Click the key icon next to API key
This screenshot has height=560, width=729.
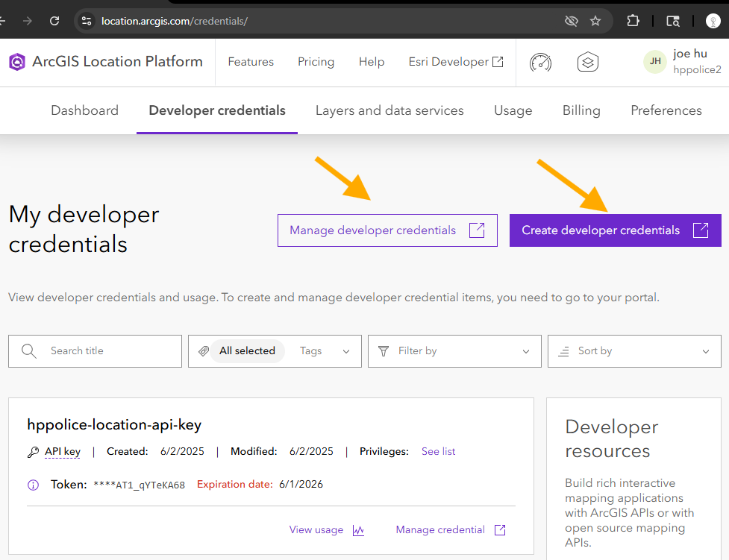tap(33, 452)
